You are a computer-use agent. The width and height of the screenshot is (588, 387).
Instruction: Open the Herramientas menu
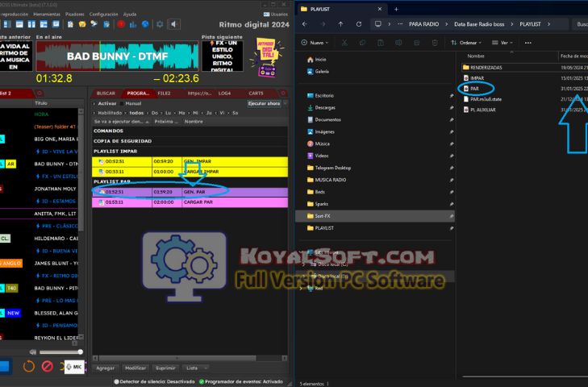click(x=47, y=15)
